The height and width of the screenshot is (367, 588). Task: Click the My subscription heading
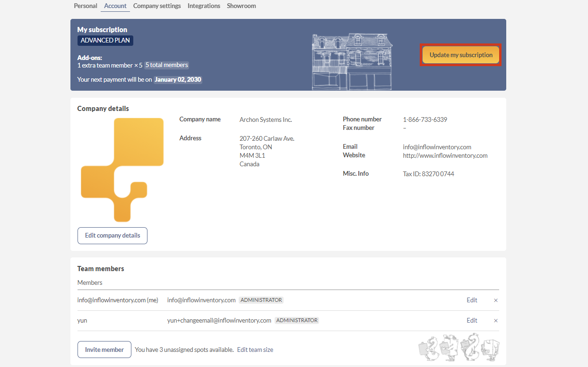(102, 30)
